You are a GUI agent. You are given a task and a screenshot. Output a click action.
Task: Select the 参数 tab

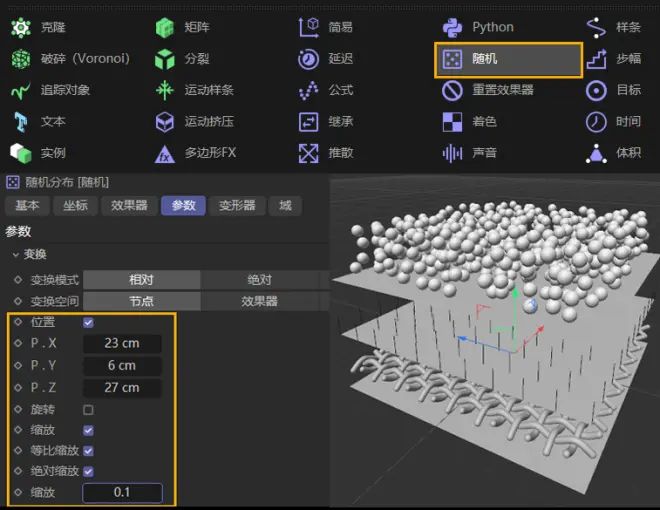coord(184,206)
